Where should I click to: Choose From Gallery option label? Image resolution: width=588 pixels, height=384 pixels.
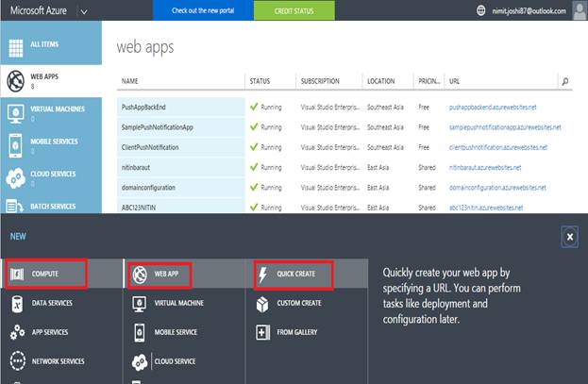coord(297,332)
